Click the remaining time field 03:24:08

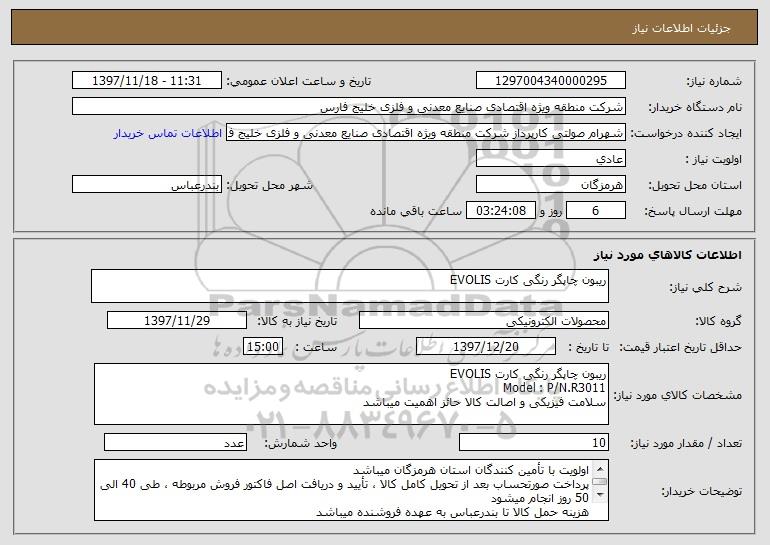coord(501,211)
